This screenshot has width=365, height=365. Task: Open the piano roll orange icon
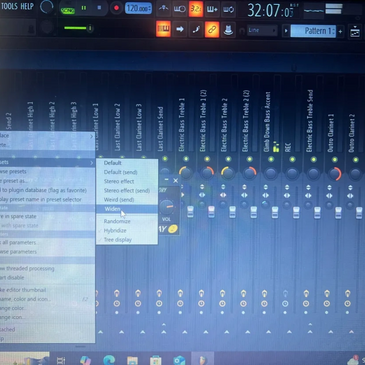point(163,29)
